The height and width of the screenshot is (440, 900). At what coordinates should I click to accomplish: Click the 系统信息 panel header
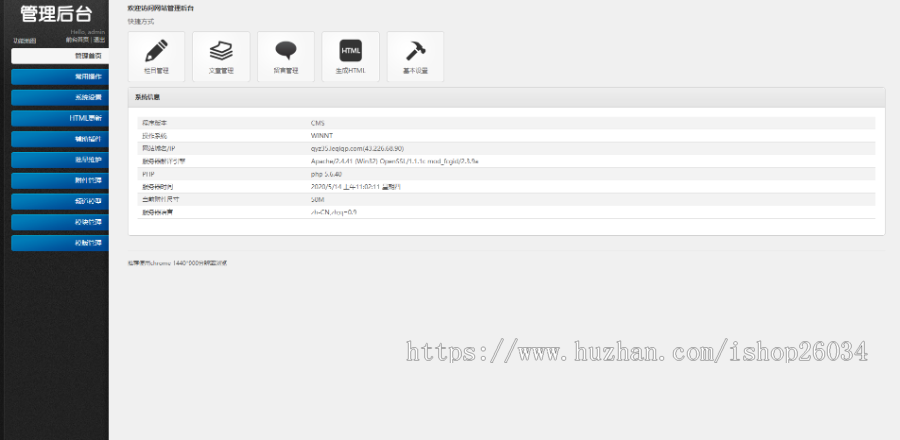point(506,98)
